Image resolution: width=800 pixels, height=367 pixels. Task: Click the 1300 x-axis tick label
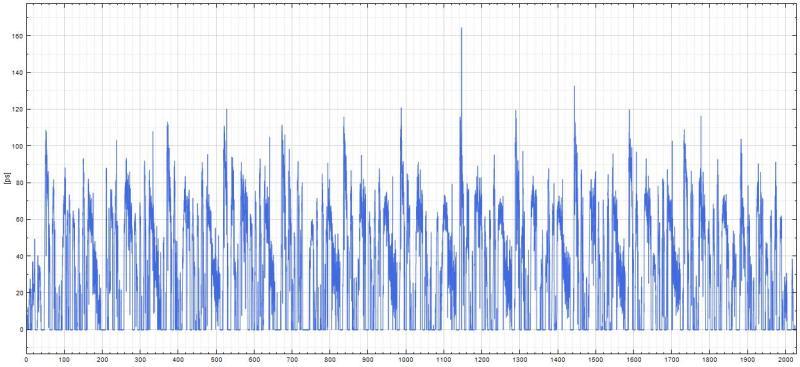click(x=520, y=360)
